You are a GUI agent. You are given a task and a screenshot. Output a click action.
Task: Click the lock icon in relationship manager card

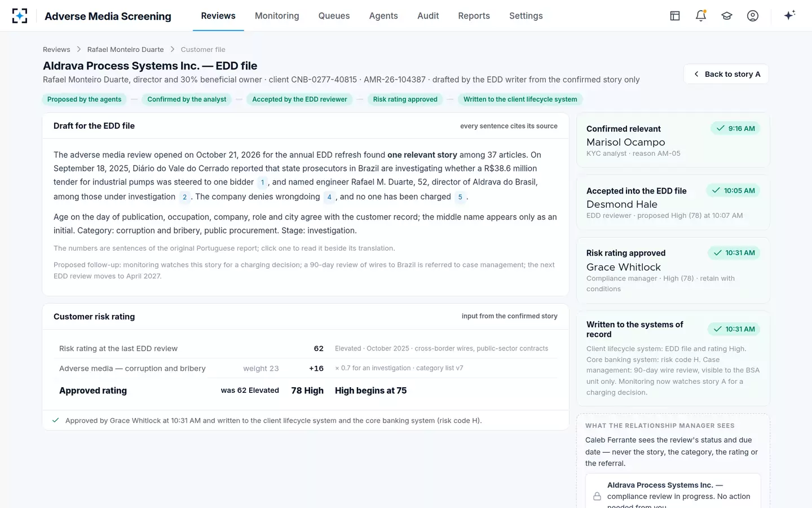[x=597, y=497]
